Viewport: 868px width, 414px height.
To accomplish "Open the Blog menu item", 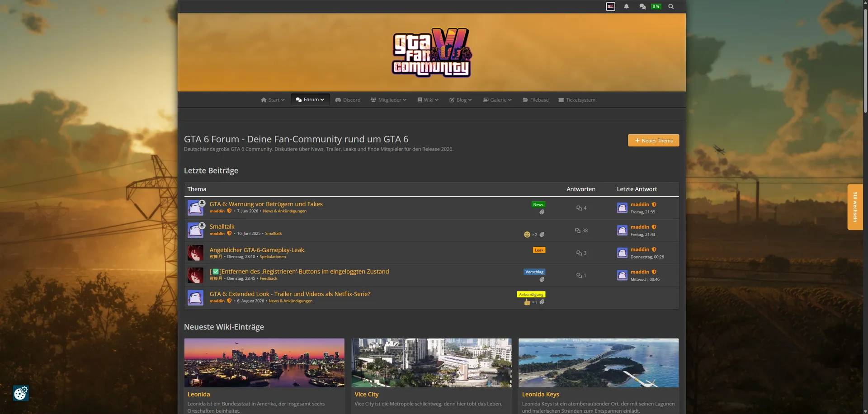I will (460, 100).
